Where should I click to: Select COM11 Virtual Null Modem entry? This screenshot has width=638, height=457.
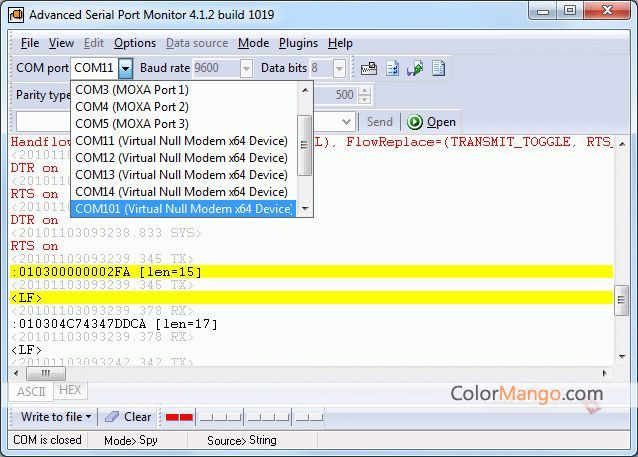pyautogui.click(x=184, y=141)
